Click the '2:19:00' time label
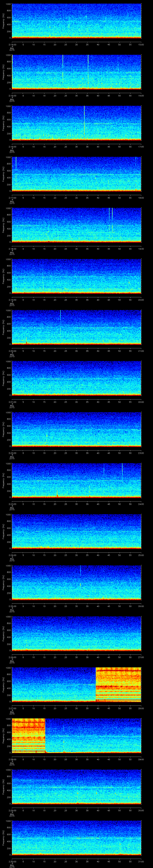The image size is (153, 868). pyautogui.click(x=12, y=300)
